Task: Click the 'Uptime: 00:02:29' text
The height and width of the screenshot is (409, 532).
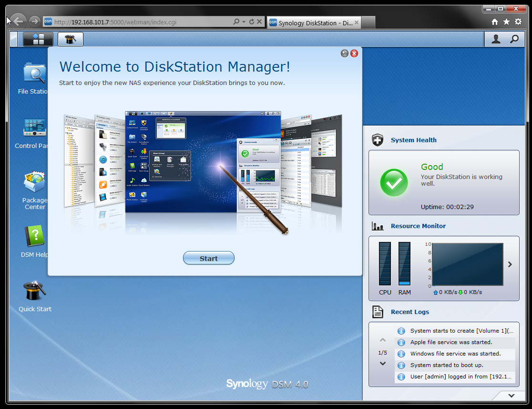Action: tap(447, 207)
